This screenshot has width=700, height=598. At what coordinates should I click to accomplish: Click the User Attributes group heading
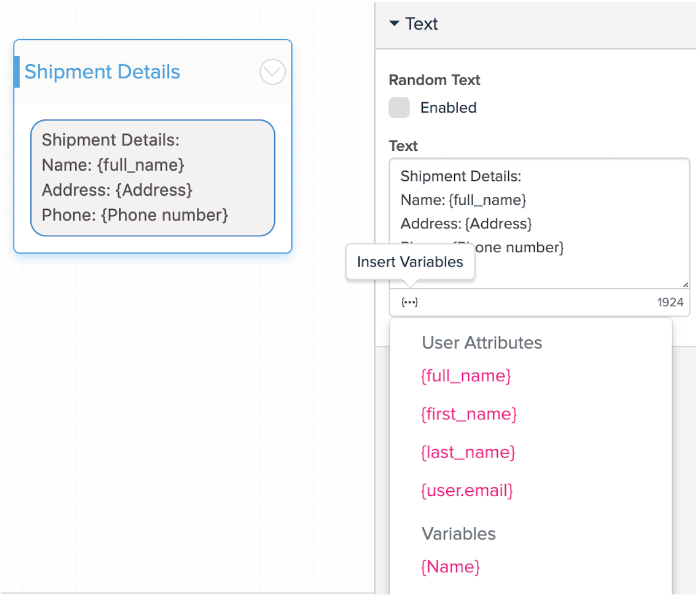point(481,342)
